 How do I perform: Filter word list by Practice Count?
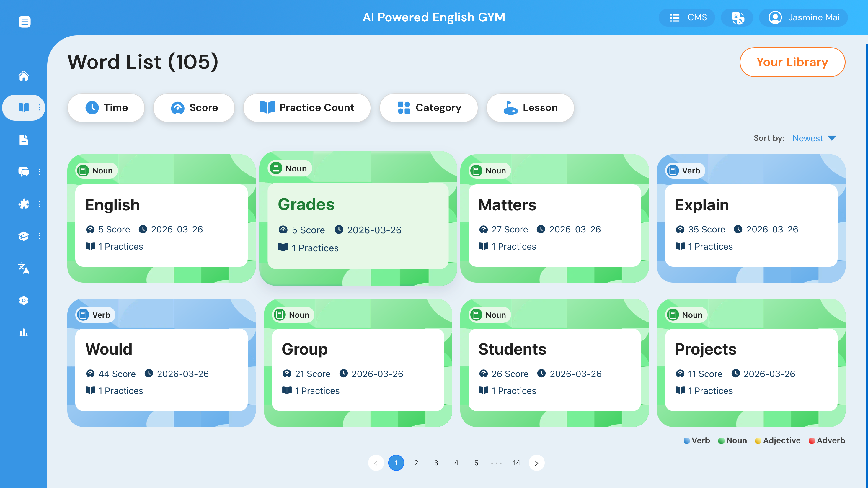tap(307, 108)
